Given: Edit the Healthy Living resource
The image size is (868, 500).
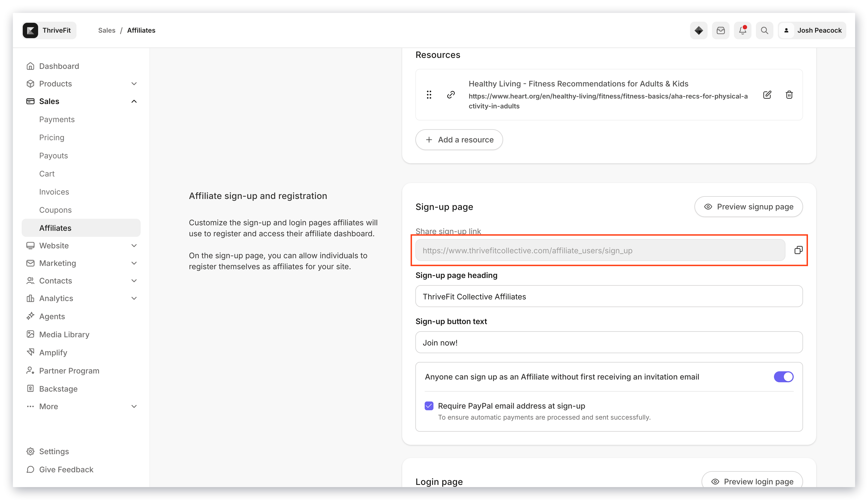Looking at the screenshot, I should (767, 95).
